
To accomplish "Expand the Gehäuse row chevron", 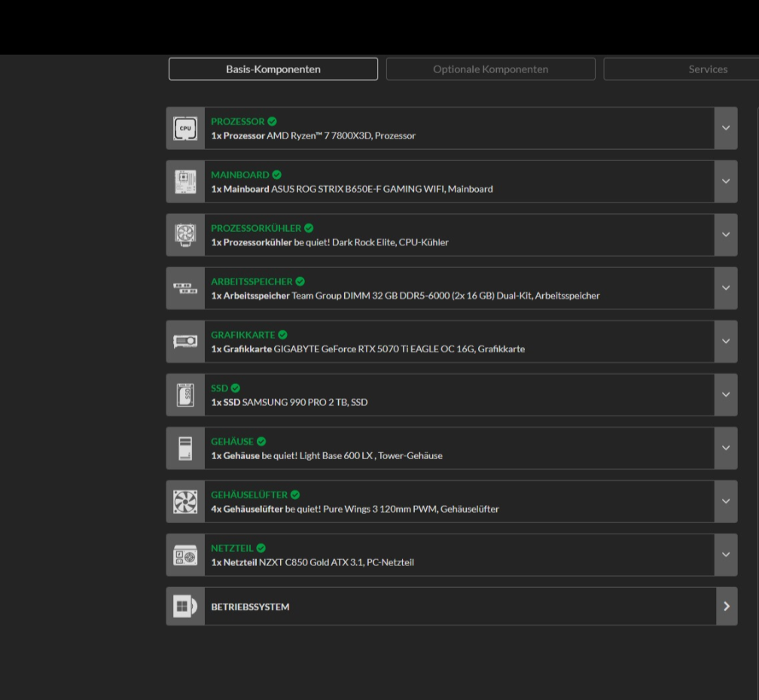I will click(x=726, y=448).
